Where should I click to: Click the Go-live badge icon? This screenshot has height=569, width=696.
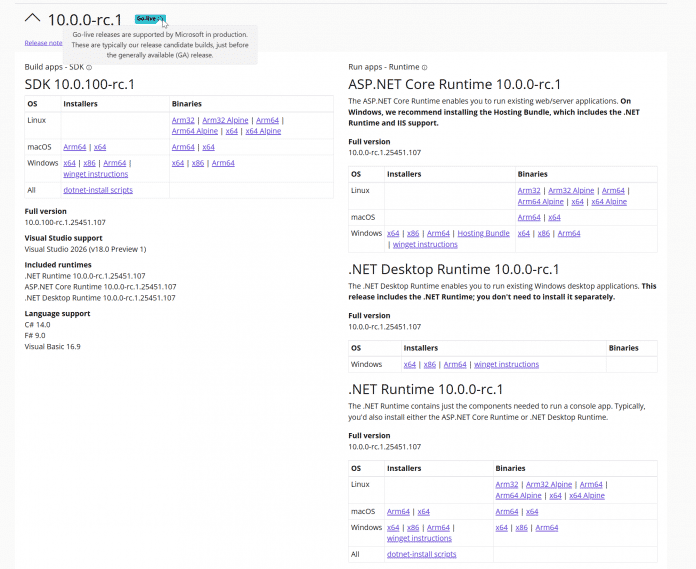point(147,19)
